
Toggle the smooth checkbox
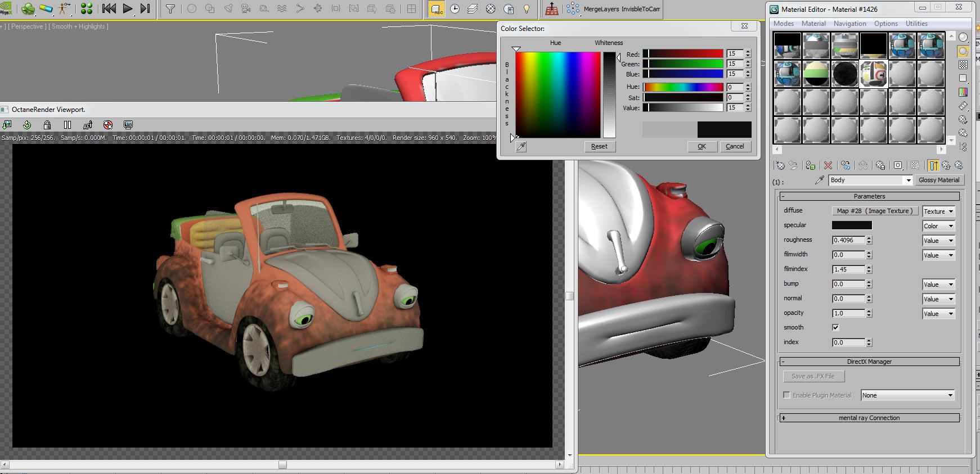835,327
